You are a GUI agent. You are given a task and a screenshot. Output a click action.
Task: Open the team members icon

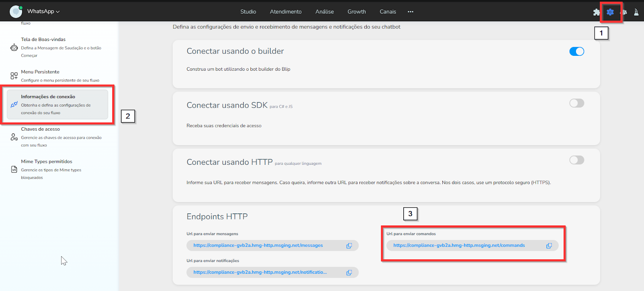click(x=624, y=12)
